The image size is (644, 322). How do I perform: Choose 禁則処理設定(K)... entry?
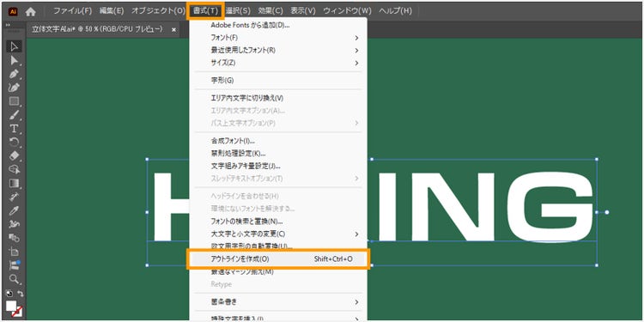pos(278,154)
